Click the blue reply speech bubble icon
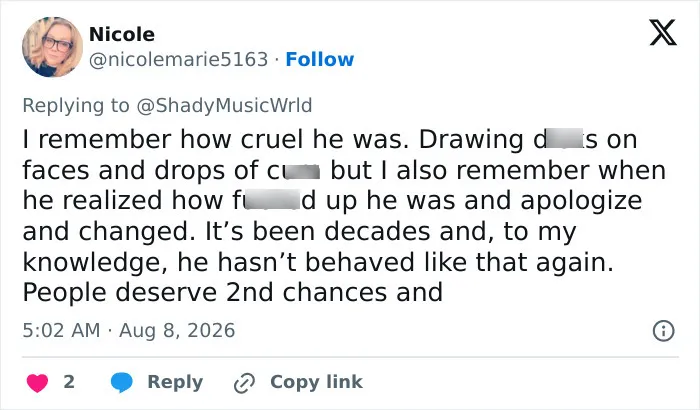 [x=121, y=382]
